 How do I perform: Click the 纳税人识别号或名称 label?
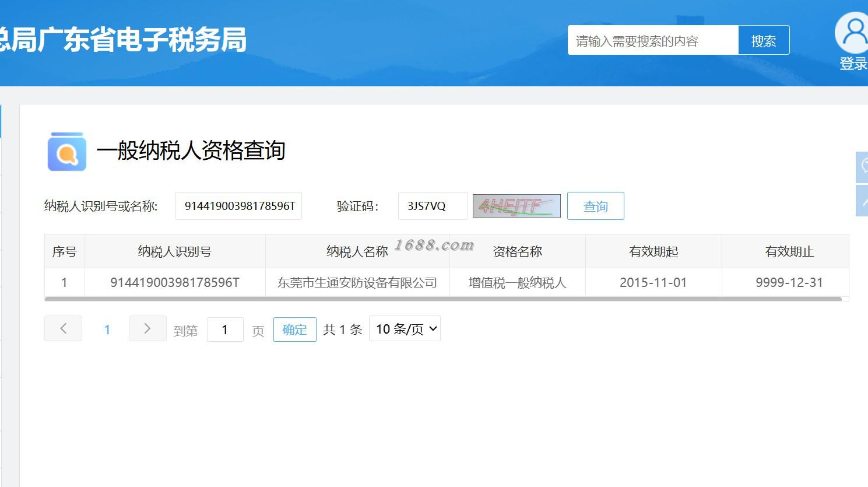[x=101, y=206]
